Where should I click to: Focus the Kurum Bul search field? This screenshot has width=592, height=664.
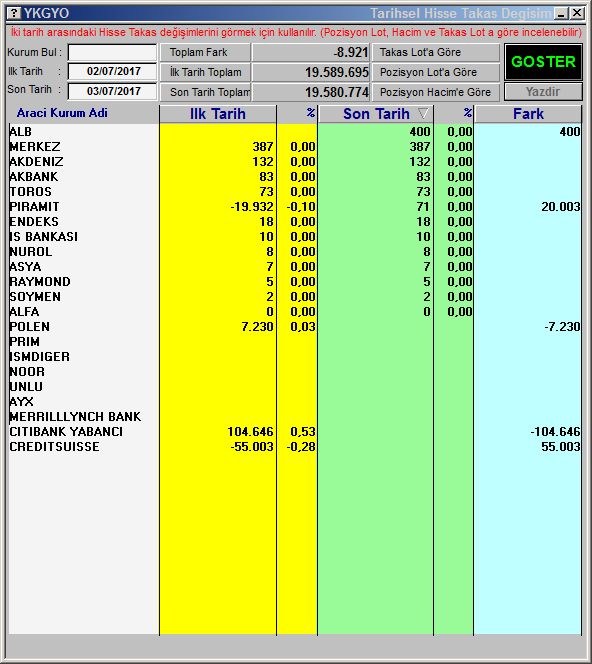(112, 53)
